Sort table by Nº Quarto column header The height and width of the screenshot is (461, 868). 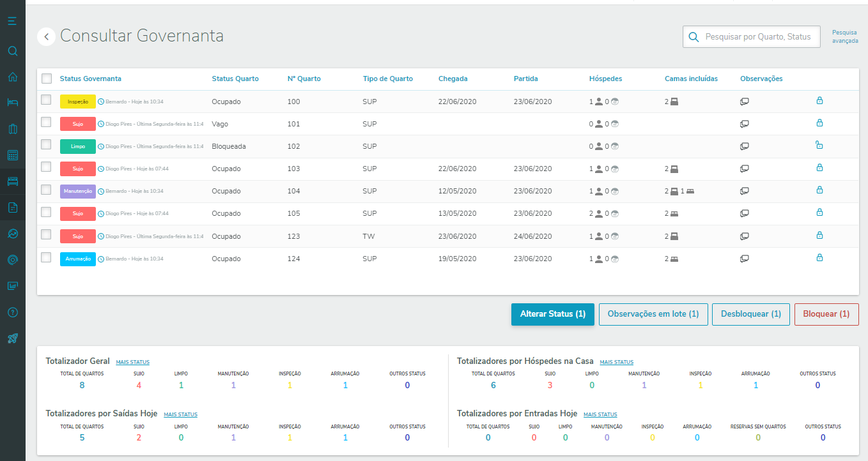[304, 79]
